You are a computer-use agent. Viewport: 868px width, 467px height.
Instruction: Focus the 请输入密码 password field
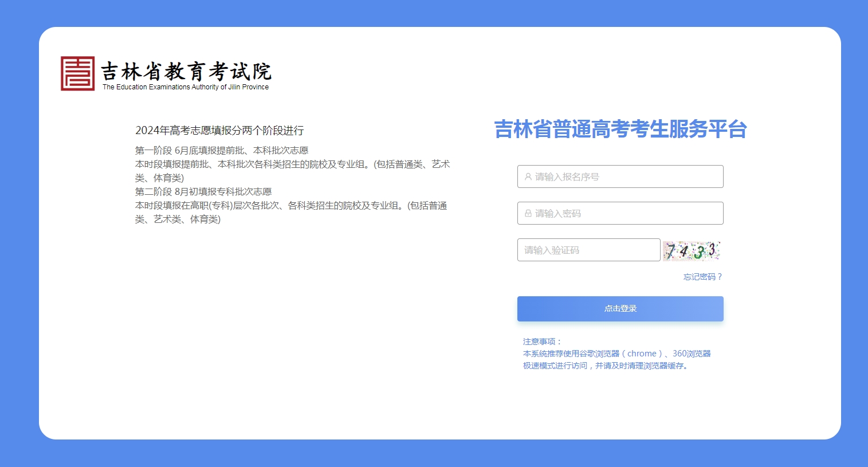coord(625,214)
